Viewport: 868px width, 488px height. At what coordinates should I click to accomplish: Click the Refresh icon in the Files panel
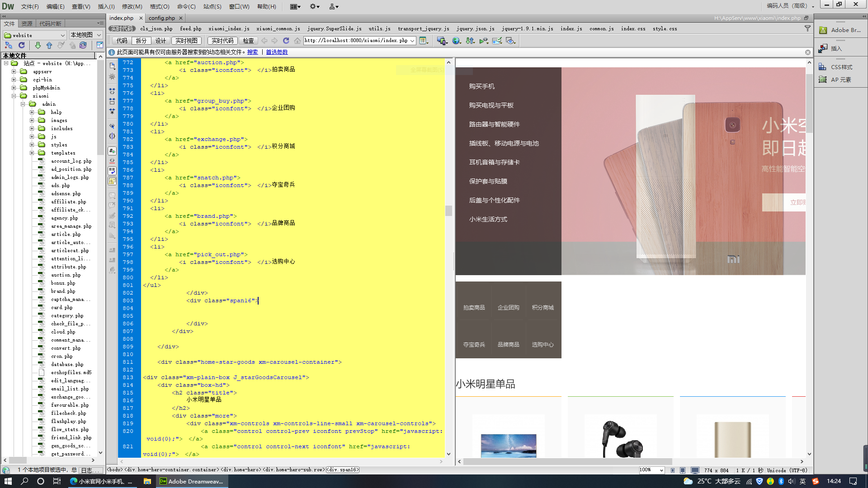tap(21, 45)
